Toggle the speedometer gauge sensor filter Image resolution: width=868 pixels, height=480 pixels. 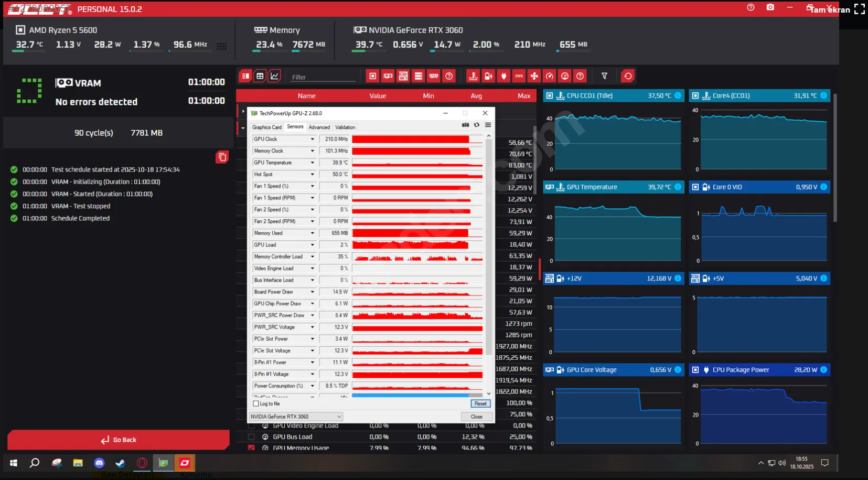549,76
